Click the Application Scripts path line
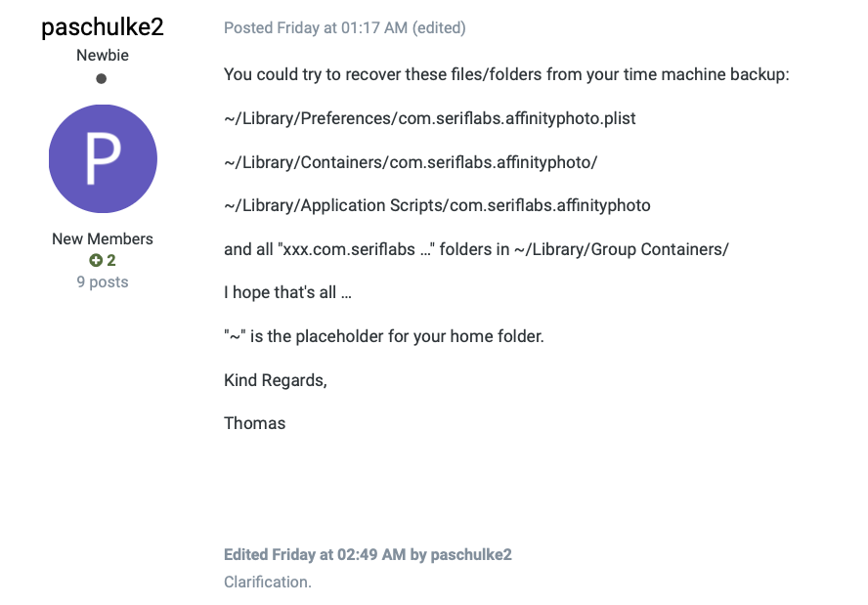This screenshot has height=605, width=868. click(x=437, y=205)
